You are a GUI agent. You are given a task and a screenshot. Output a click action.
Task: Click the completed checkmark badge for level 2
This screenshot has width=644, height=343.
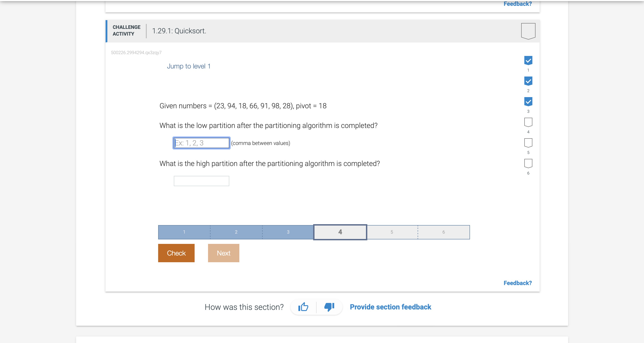coord(528,81)
